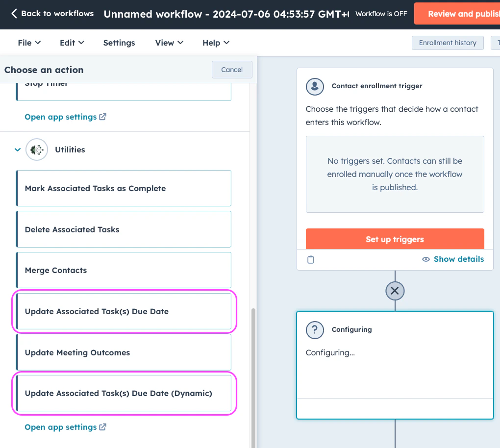The image size is (500, 448).
Task: Click the clipboard icon on the trigger card
Action: (x=311, y=259)
